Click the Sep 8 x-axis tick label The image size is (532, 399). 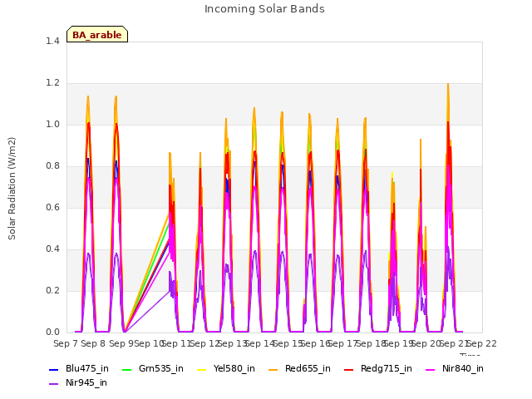point(93,343)
